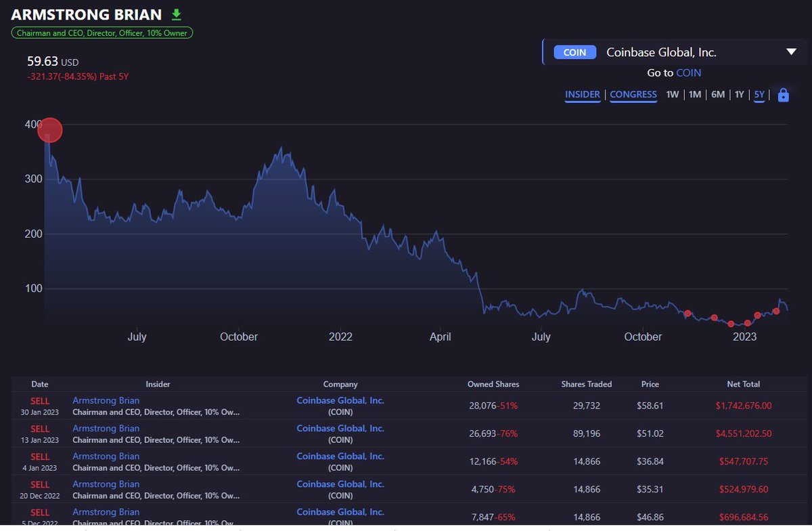Open Armstrong Brian link in 13 Jan 2023 row

click(x=106, y=428)
